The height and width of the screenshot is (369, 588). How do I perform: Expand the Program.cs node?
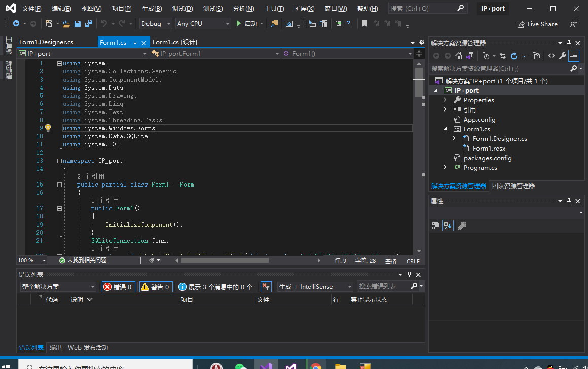coord(445,167)
